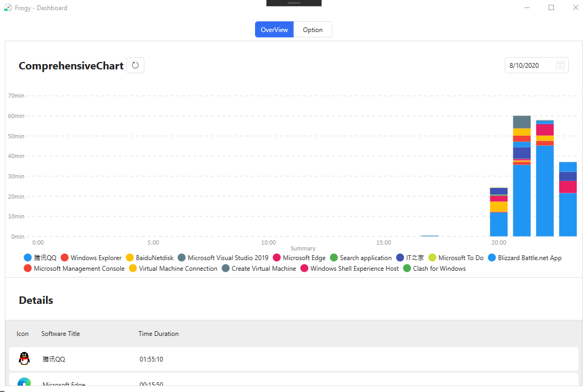Viewport: 588px width, 392px height.
Task: Toggle Windows Explorer legend entry
Action: (91, 258)
